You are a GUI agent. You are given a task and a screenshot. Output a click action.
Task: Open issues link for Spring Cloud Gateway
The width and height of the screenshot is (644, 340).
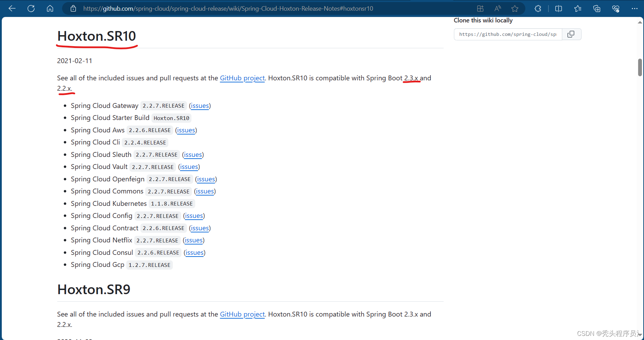click(x=200, y=106)
